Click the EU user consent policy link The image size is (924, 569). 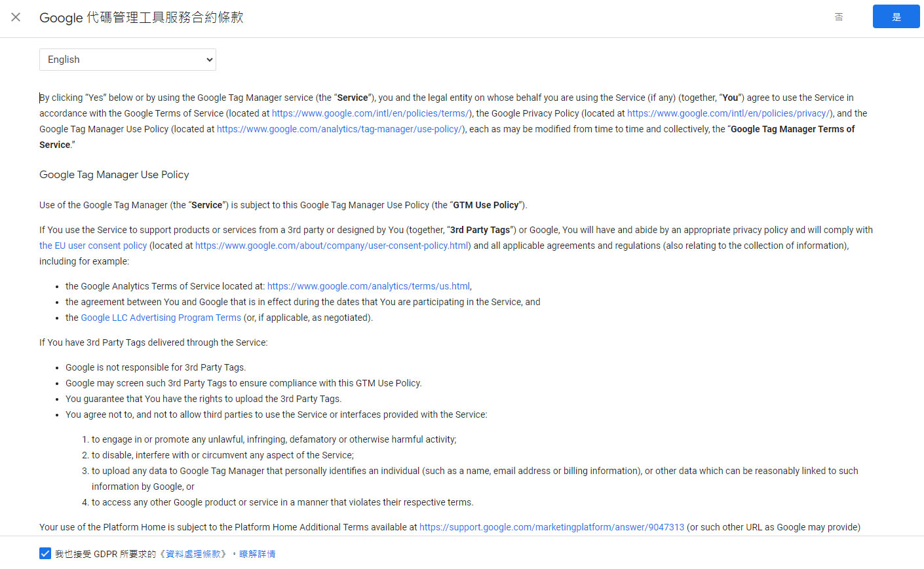[x=93, y=246]
